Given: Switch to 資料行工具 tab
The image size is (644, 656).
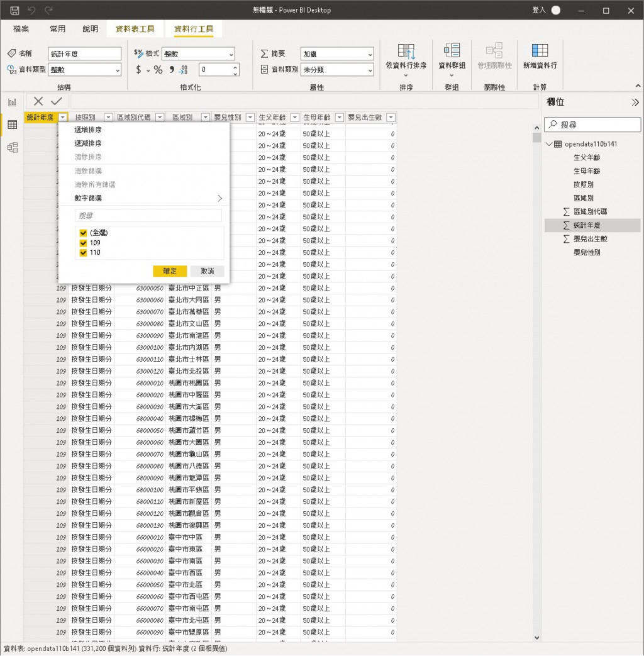Looking at the screenshot, I should 193,29.
